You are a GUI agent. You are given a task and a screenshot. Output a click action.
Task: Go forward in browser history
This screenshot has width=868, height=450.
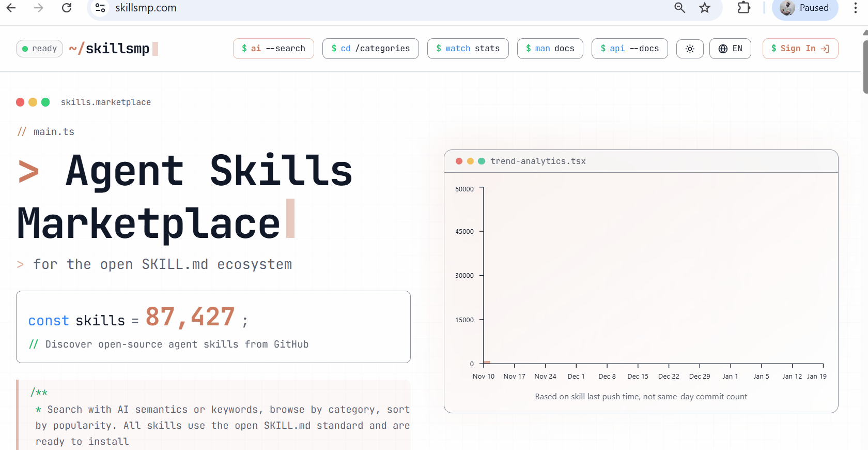(x=39, y=8)
